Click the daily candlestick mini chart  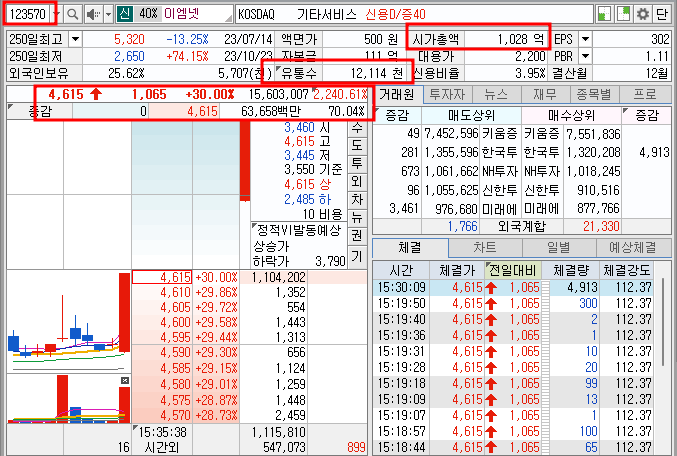click(69, 322)
